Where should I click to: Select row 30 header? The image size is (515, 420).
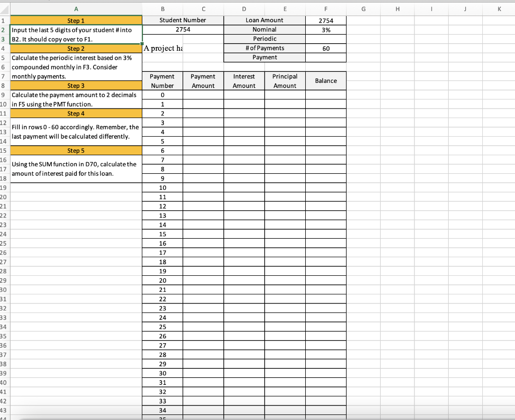(x=4, y=290)
